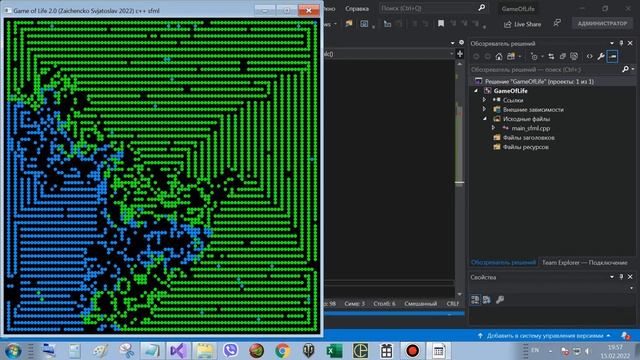Open World of Tanks from the taskbar

pyautogui.click(x=308, y=351)
